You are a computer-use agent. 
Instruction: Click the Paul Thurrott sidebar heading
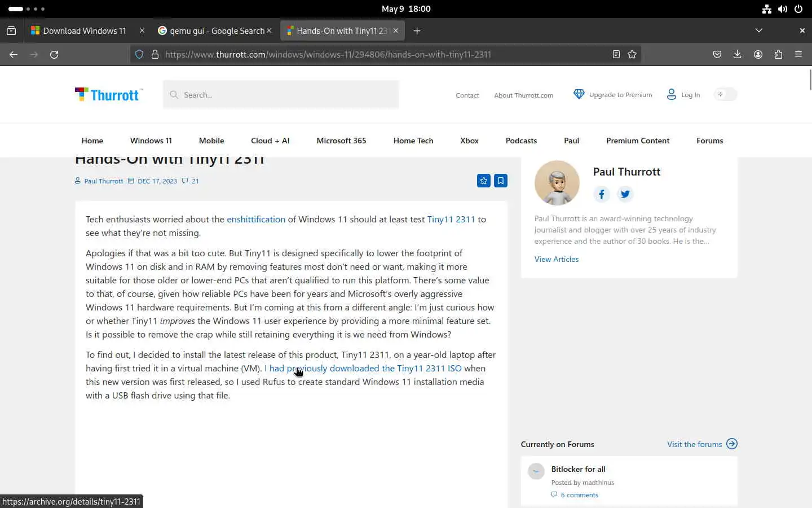coord(626,172)
